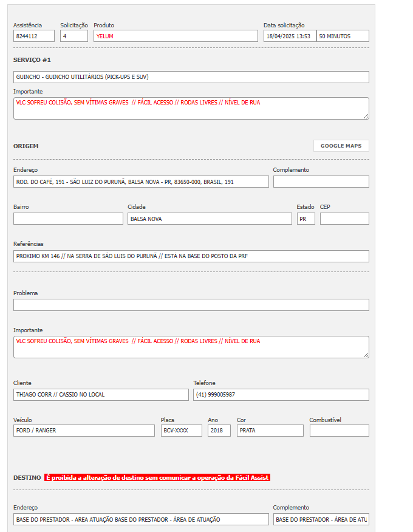Focus the Data solicitação date field
413x532 pixels.
coord(289,36)
